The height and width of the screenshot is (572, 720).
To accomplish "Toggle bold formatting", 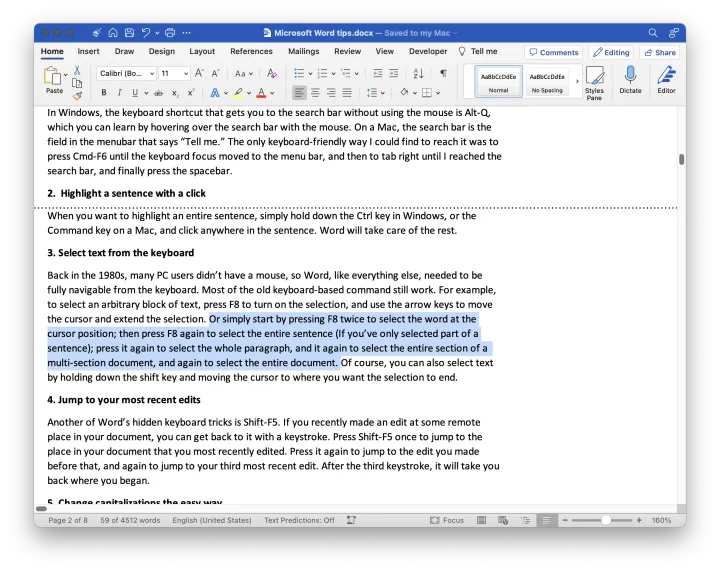I will pos(103,93).
